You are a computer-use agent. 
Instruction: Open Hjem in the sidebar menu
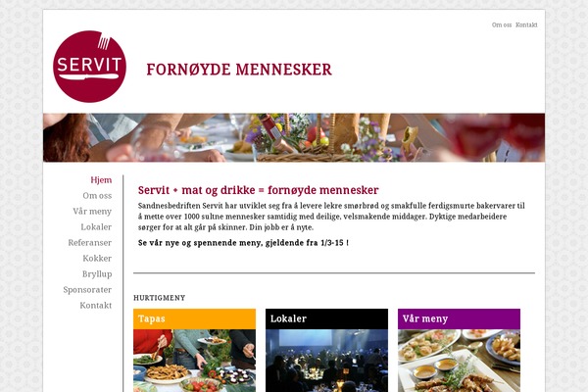click(101, 180)
